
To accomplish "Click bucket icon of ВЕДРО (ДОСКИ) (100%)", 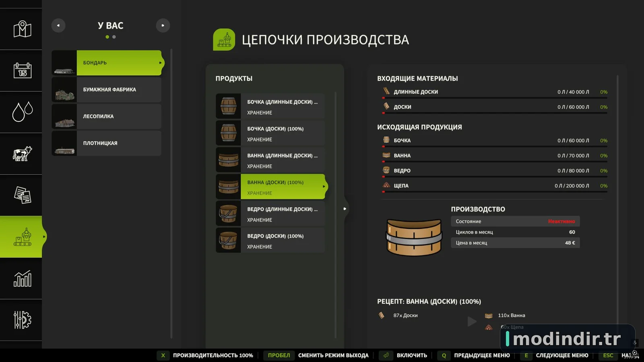I will pos(229,240).
